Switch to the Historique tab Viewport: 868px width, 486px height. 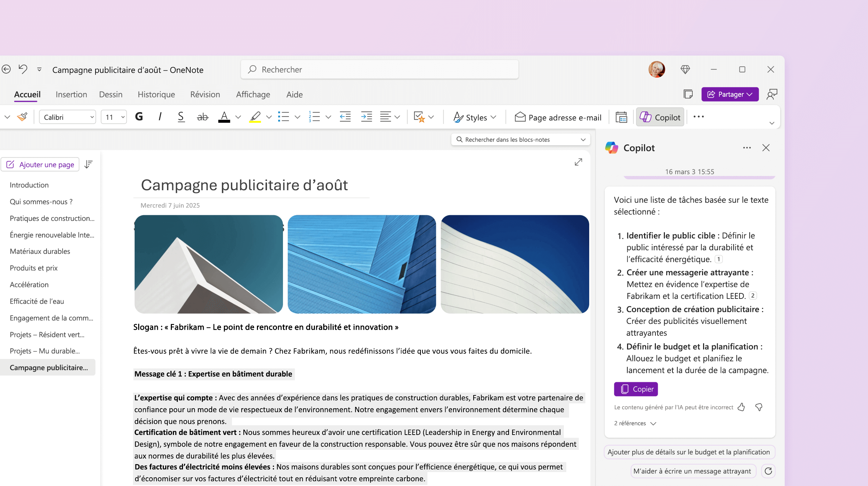tap(156, 94)
